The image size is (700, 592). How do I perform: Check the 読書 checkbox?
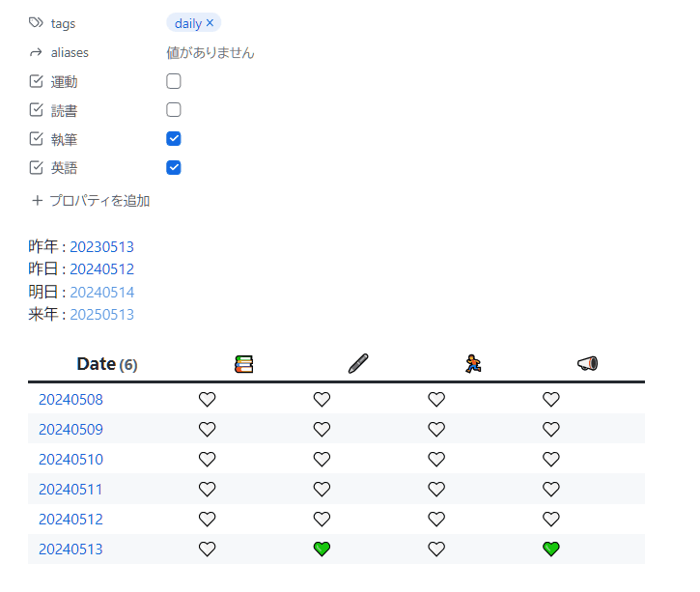[x=174, y=110]
